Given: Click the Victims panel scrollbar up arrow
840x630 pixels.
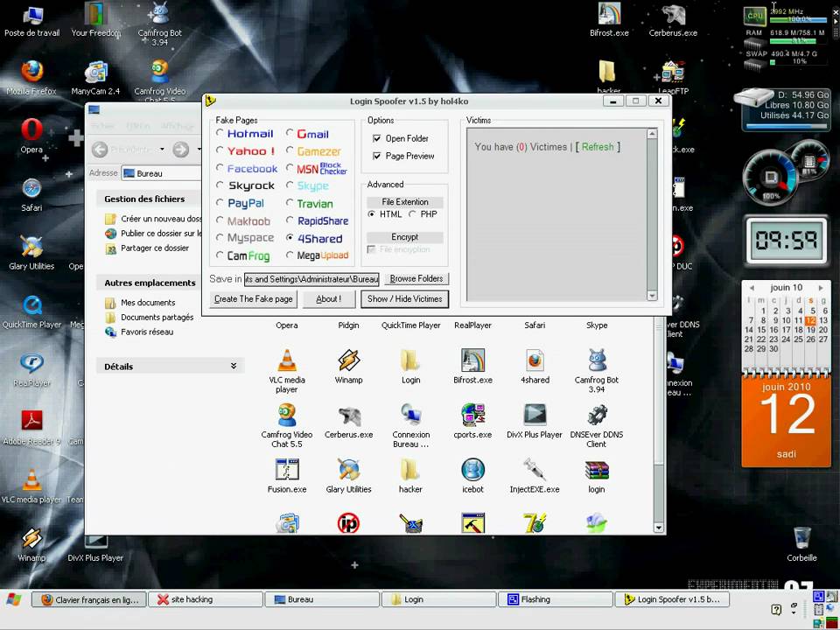Looking at the screenshot, I should (x=652, y=134).
